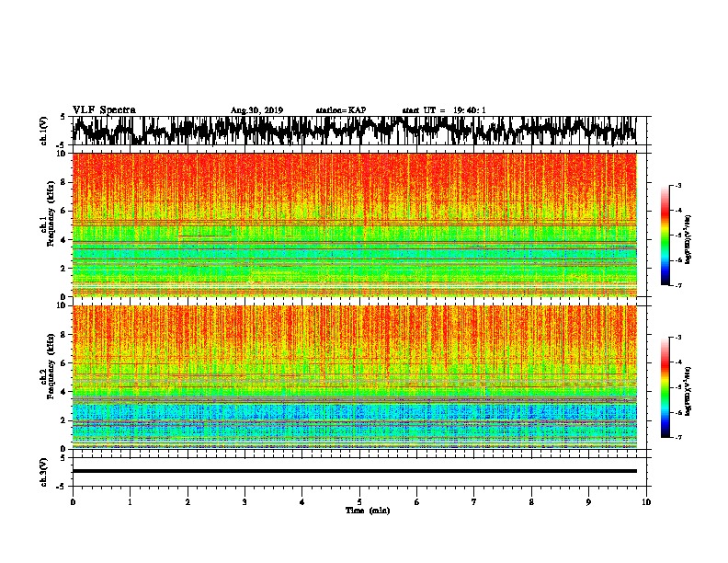Click the "ch.1(V)" waveform axis label
Screen dimensions: 728x563
pyautogui.click(x=44, y=131)
